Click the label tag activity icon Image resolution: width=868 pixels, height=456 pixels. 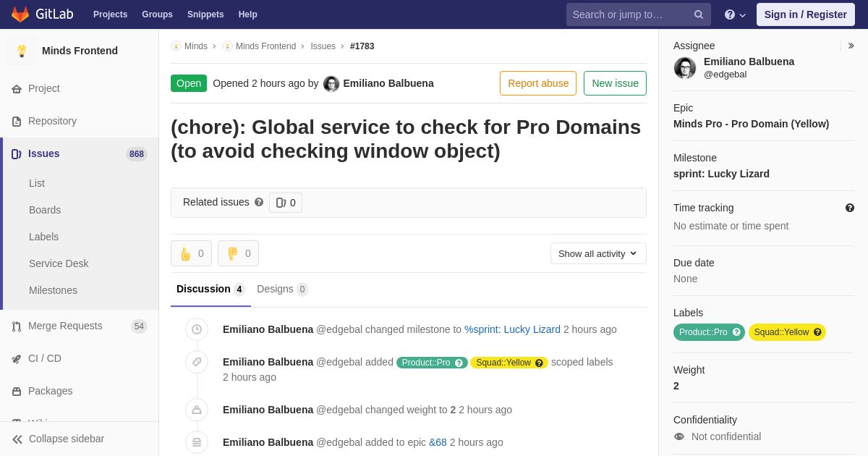pyautogui.click(x=197, y=362)
